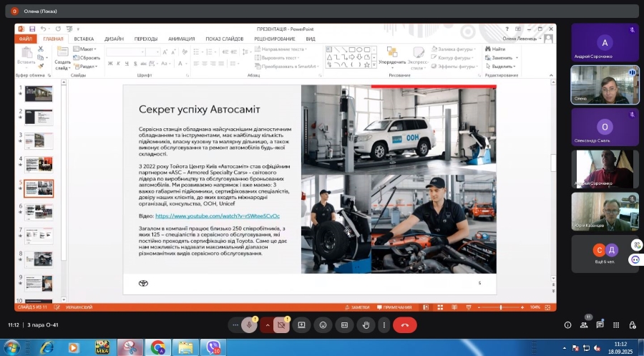The height and width of the screenshot is (356, 644).
Task: Open the meeting chat panel
Action: click(x=600, y=324)
